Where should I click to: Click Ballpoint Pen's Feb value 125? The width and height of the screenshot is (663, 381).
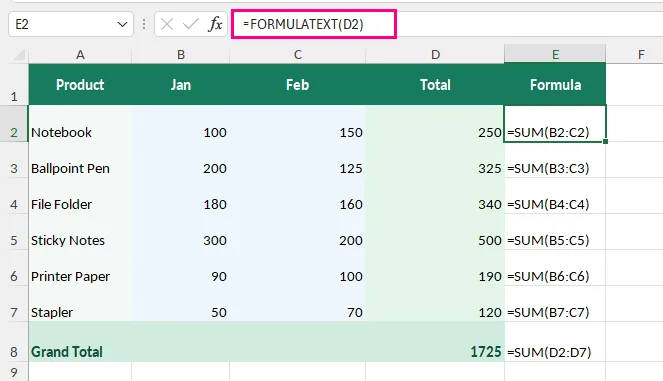(x=298, y=160)
